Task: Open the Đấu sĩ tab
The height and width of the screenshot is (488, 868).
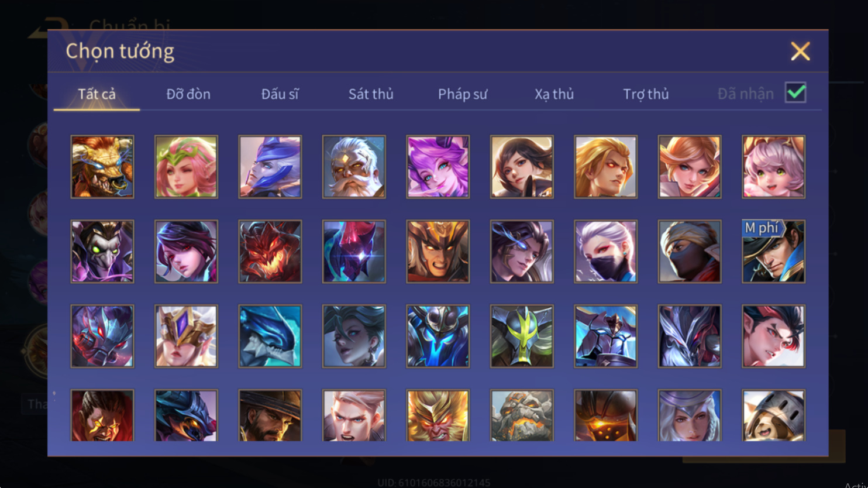Action: tap(280, 94)
